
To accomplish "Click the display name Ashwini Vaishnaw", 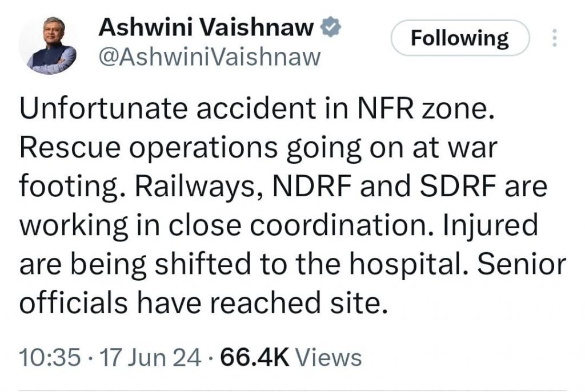I will pos(207,27).
